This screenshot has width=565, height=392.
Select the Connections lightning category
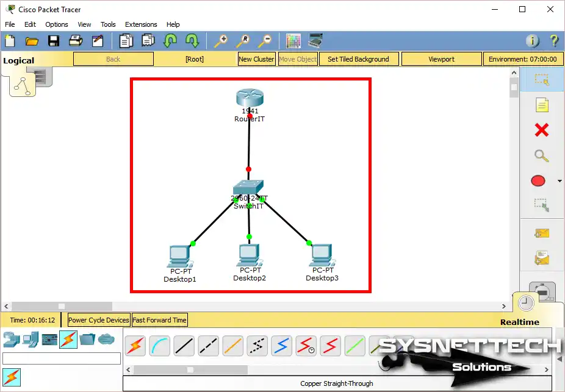point(68,340)
